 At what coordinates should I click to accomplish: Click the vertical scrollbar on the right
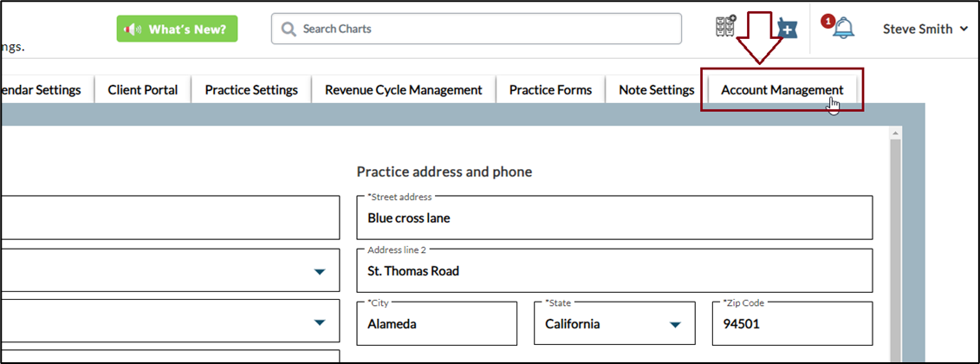click(894, 243)
